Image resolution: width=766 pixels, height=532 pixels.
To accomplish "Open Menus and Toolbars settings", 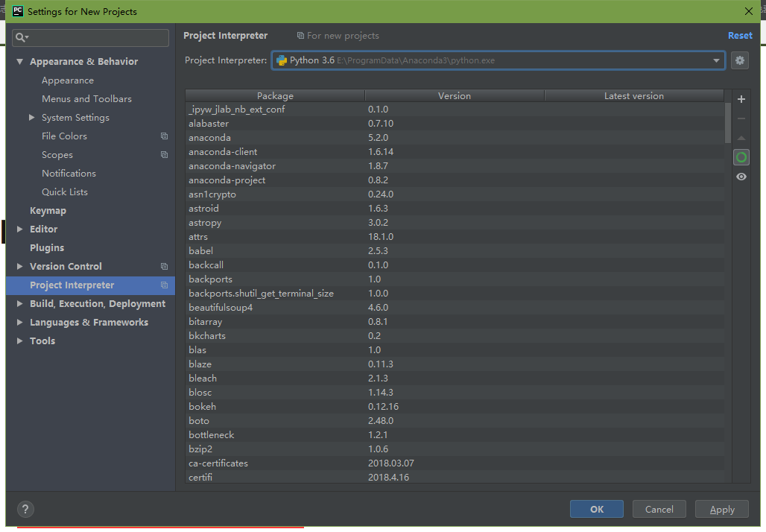I will (87, 98).
